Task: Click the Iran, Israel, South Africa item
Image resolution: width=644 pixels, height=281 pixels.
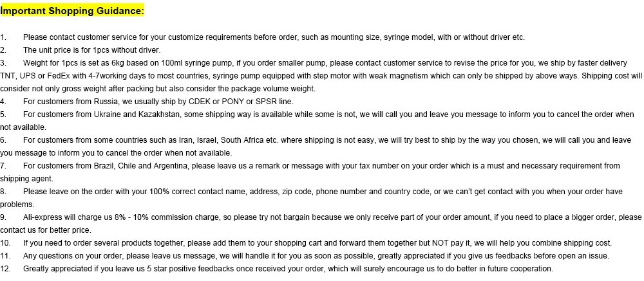Action: 316,147
